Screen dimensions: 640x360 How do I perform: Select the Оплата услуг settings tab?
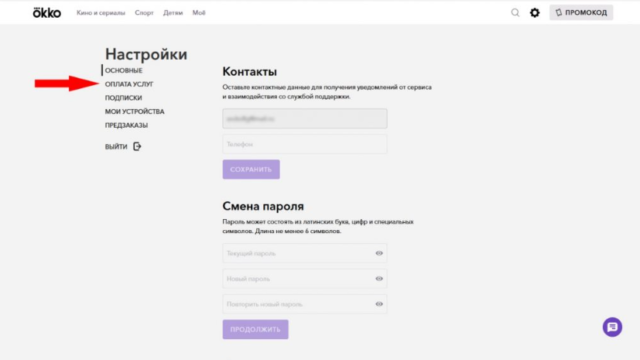[129, 84]
